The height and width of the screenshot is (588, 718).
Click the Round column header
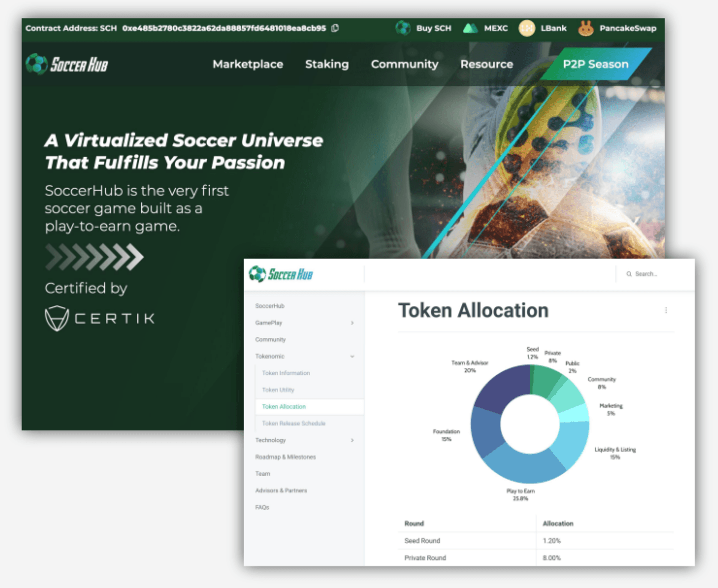(414, 524)
